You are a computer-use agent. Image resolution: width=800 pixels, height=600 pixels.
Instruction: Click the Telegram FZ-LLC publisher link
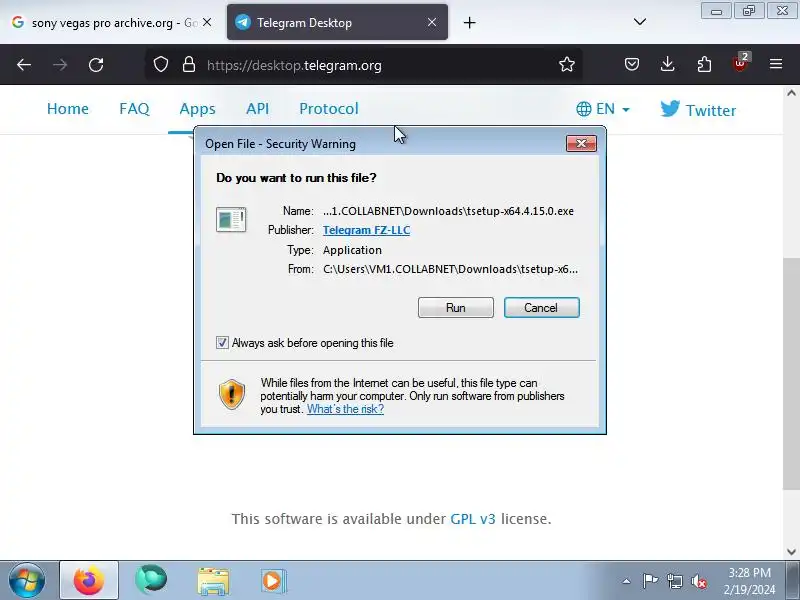point(366,230)
